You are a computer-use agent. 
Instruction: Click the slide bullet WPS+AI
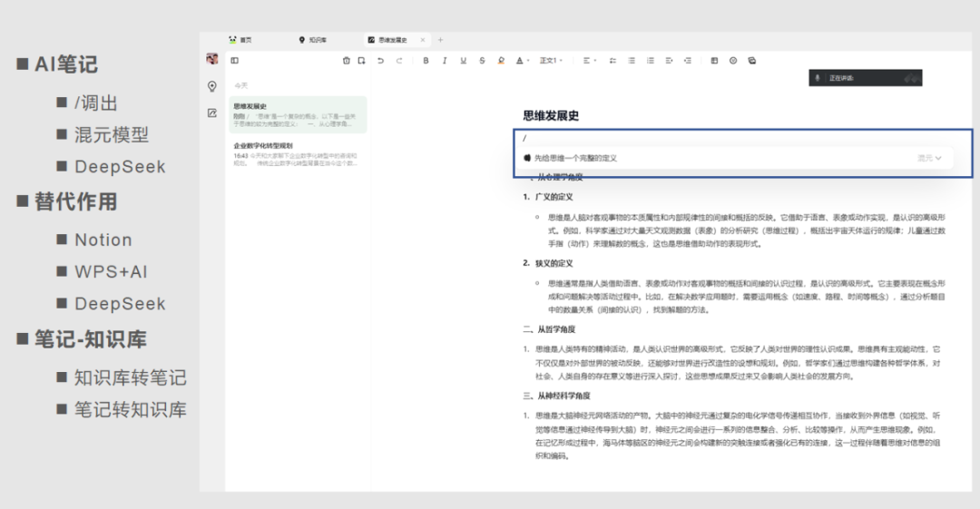pos(111,272)
